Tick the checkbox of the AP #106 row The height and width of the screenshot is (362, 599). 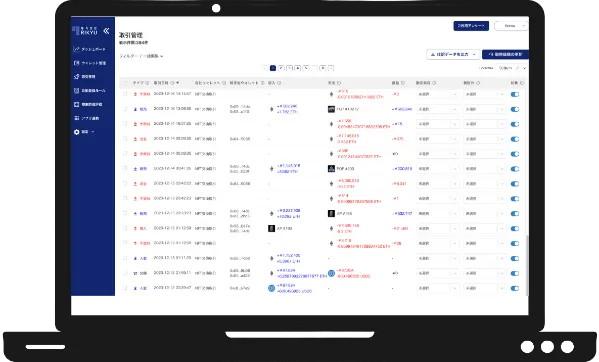[x=125, y=213]
